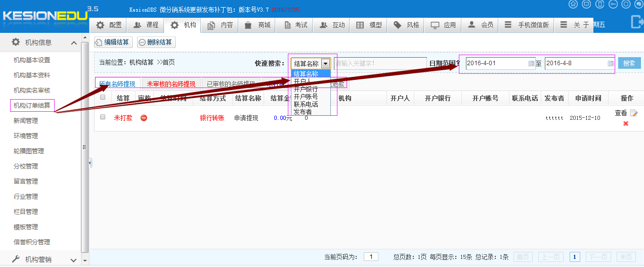
Task: Choose 开户银行 from dropdown list
Action: 306,89
